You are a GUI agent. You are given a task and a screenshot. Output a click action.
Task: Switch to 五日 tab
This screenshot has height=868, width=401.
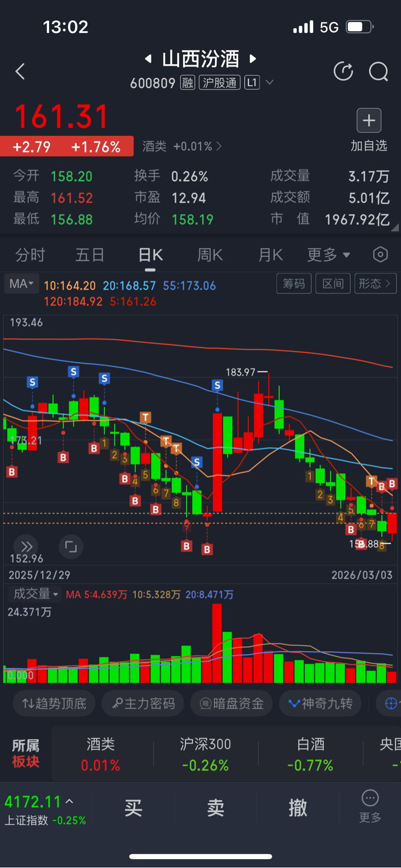click(90, 255)
